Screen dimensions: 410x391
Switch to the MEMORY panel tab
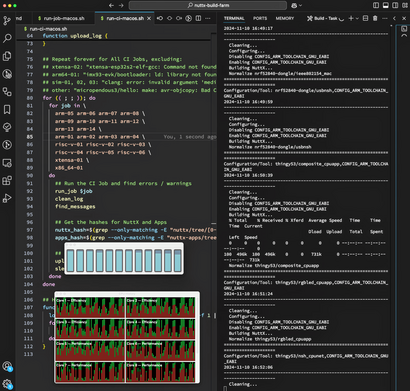pos(285,18)
